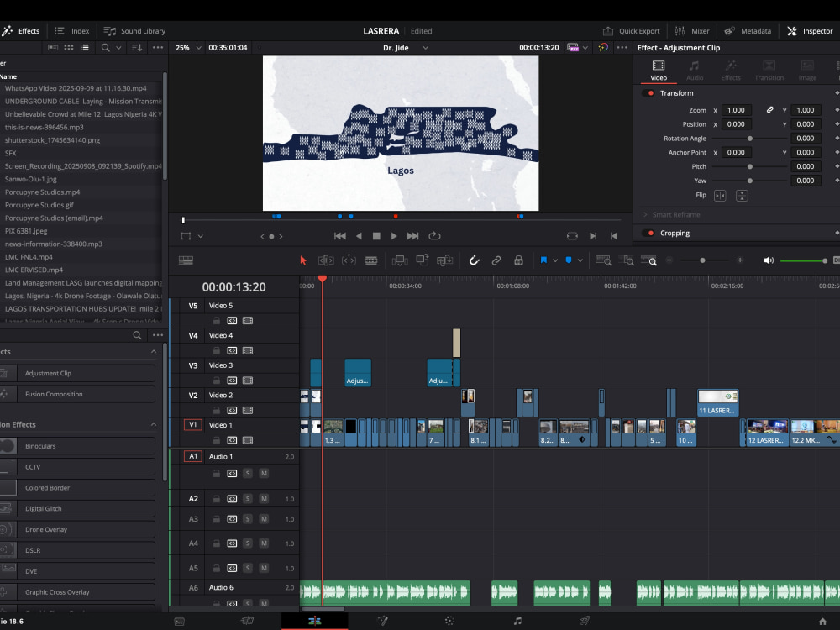Mute the A2 audio track
This screenshot has height=630, width=840.
(x=264, y=499)
